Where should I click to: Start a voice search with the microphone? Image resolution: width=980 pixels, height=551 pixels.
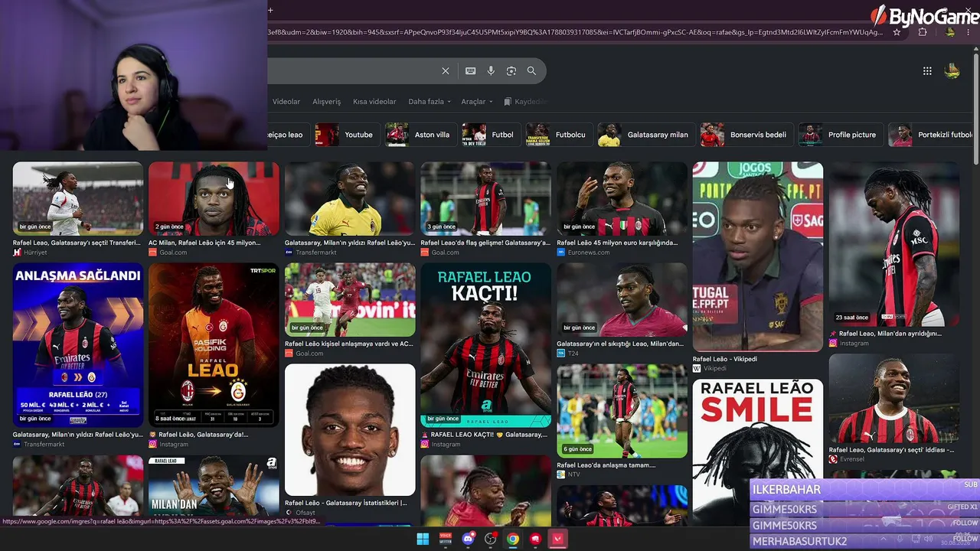coord(491,71)
